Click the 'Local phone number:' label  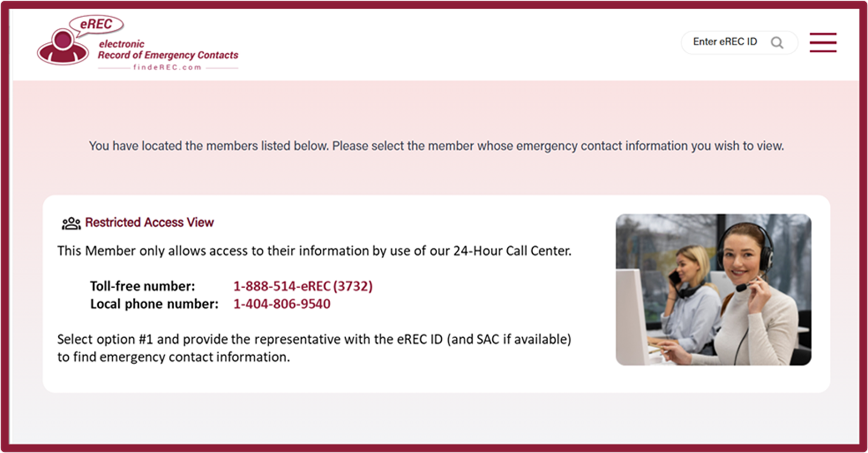click(x=154, y=304)
